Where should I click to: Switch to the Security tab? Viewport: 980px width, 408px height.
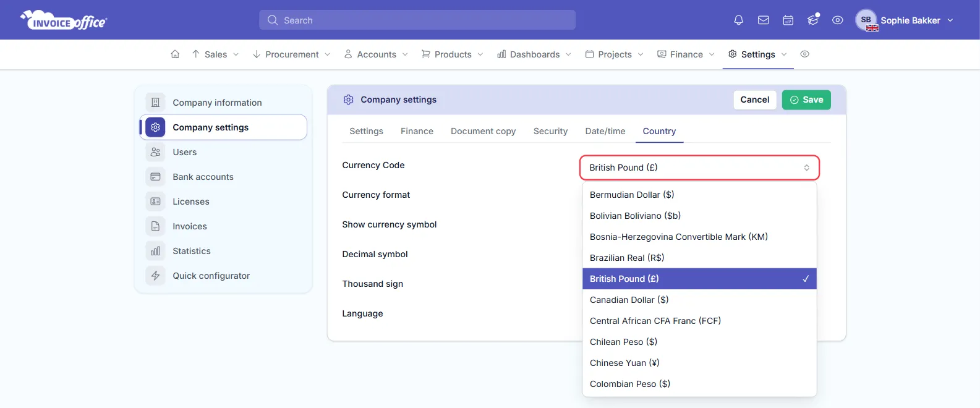click(550, 131)
